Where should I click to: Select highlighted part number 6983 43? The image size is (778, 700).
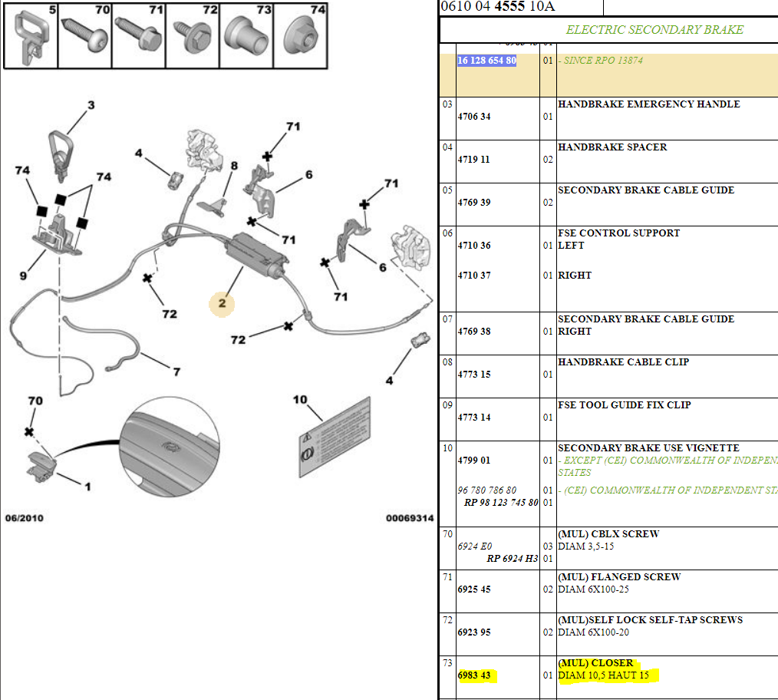474,675
